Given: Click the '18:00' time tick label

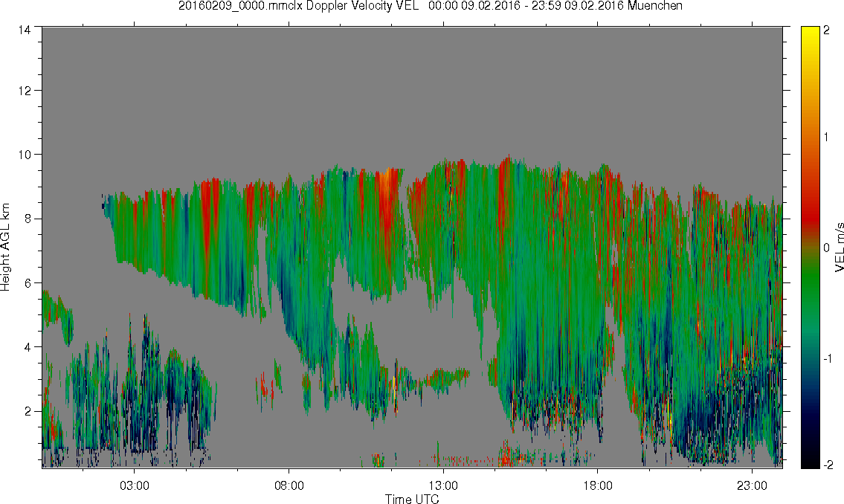Looking at the screenshot, I should (x=598, y=485).
